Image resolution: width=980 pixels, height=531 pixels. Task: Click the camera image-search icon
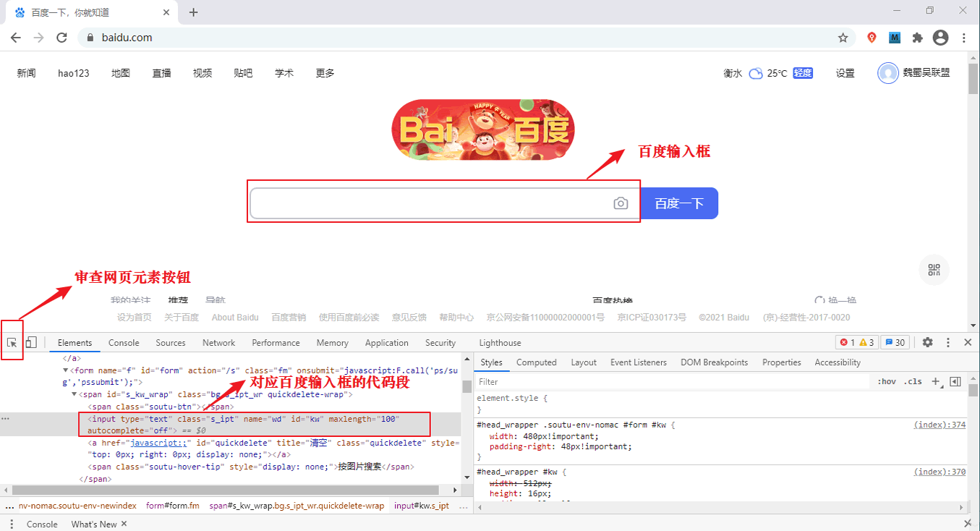(621, 203)
